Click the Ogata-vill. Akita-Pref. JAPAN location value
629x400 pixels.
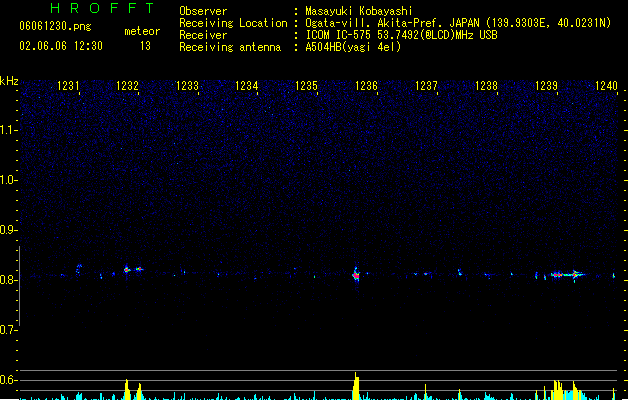(x=458, y=23)
